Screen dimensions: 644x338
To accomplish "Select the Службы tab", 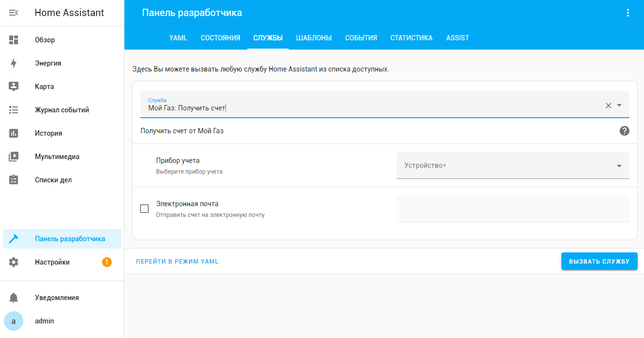I will pos(268,38).
